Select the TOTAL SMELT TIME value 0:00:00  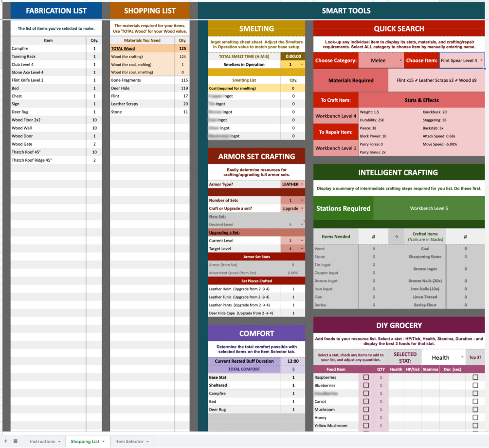pyautogui.click(x=293, y=56)
